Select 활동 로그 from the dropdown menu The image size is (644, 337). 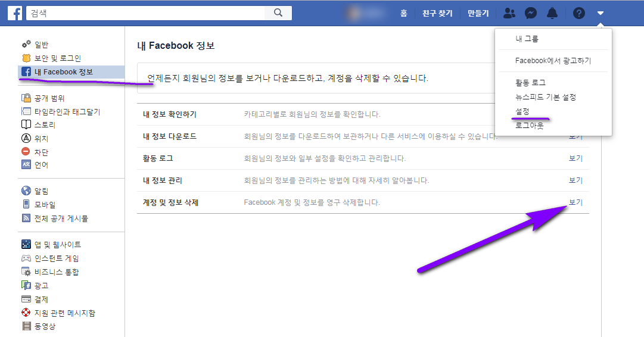pyautogui.click(x=531, y=83)
